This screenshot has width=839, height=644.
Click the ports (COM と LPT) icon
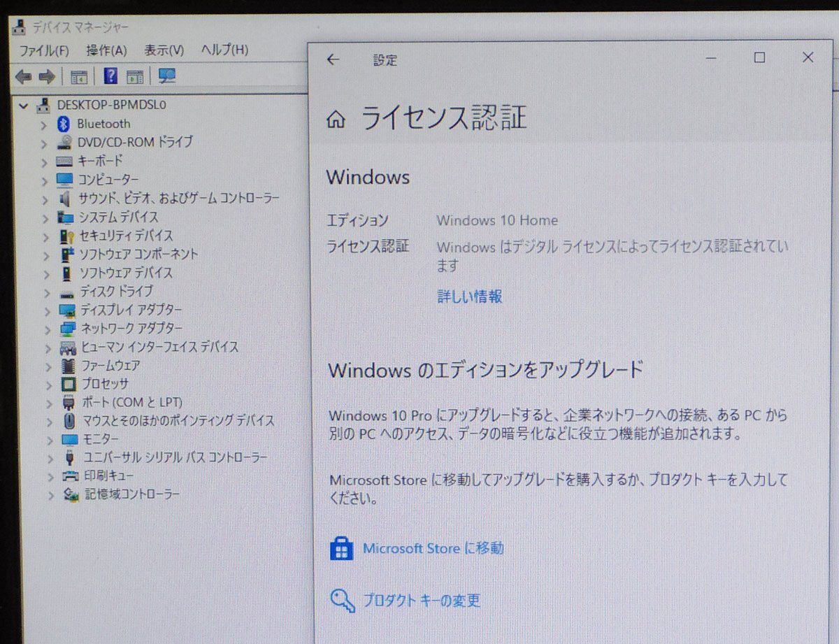69,403
